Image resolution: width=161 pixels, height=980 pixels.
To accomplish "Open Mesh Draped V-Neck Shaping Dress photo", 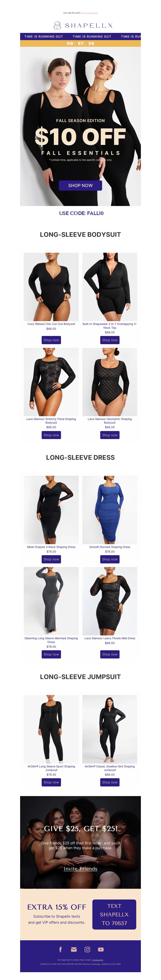I will tap(51, 509).
